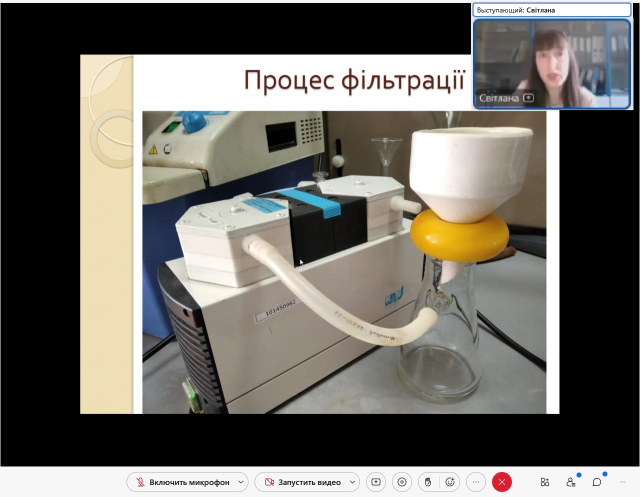Viewport: 640px width, 497px height.
Task: Open the apps panel icon
Action: tap(545, 481)
